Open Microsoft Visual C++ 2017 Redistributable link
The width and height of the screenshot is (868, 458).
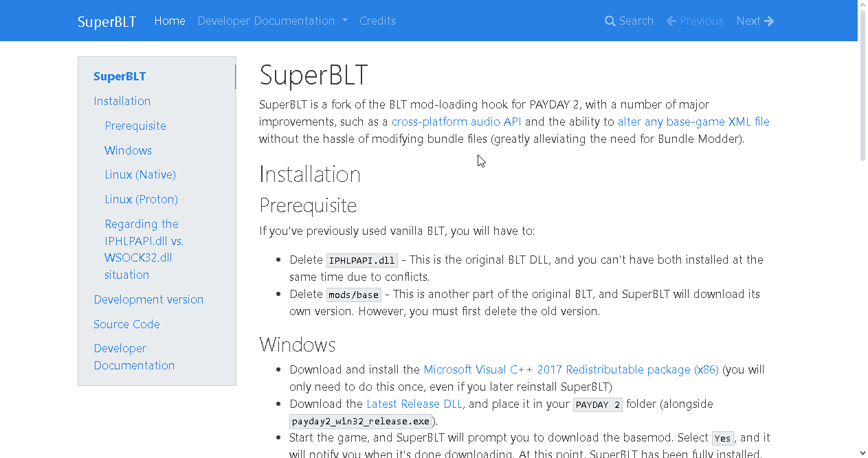(570, 369)
